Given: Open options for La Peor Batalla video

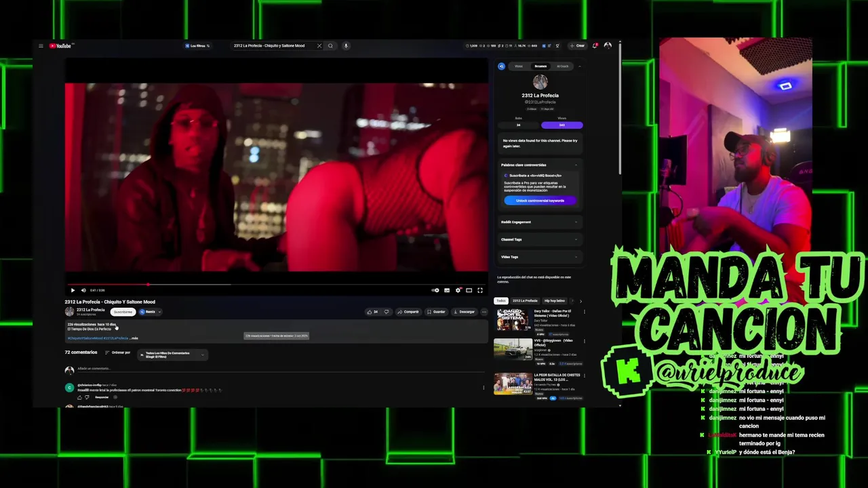Looking at the screenshot, I should 584,375.
